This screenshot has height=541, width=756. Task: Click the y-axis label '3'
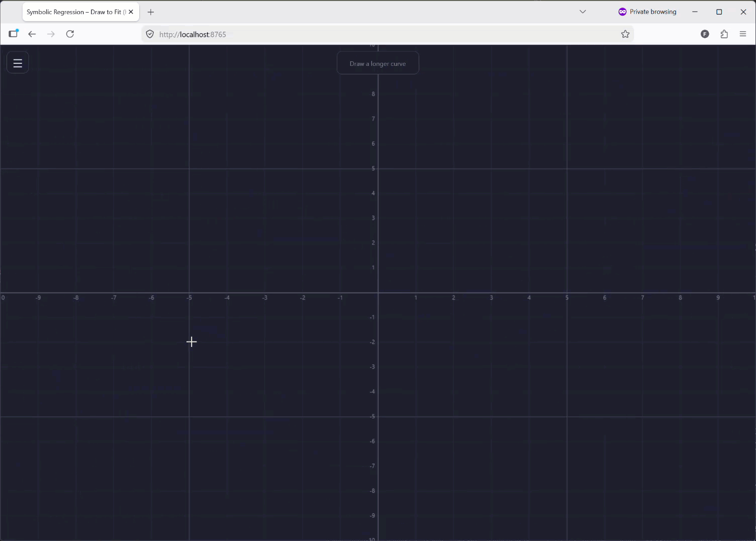click(x=373, y=218)
